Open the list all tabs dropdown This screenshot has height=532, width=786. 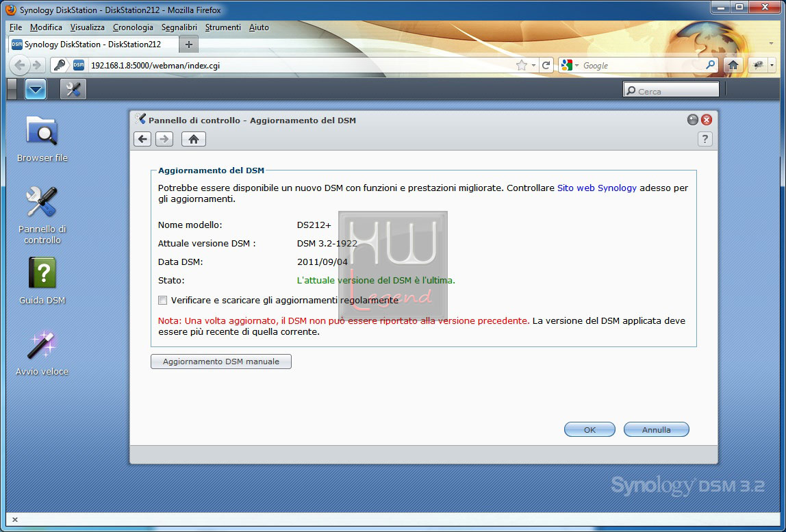pos(772,44)
